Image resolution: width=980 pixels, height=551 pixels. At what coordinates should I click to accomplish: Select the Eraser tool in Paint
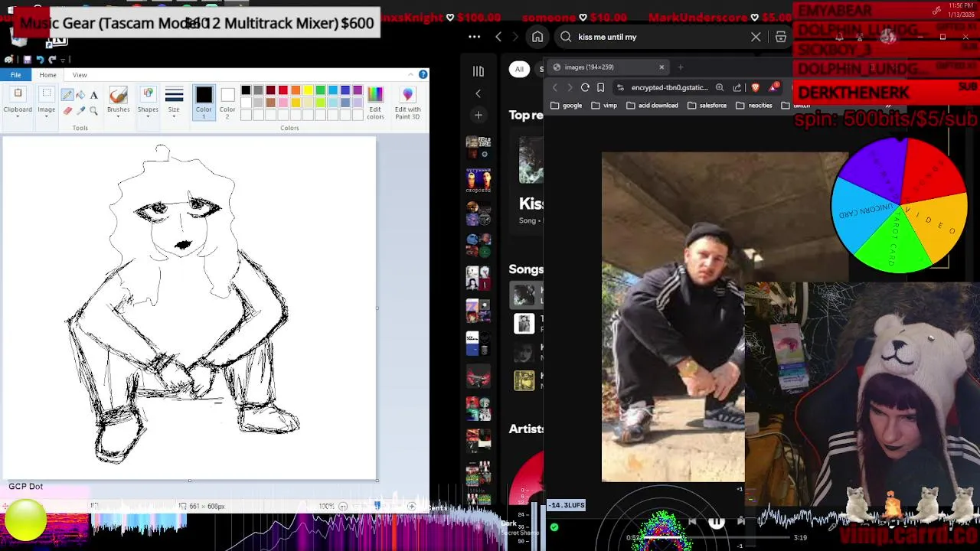(67, 110)
